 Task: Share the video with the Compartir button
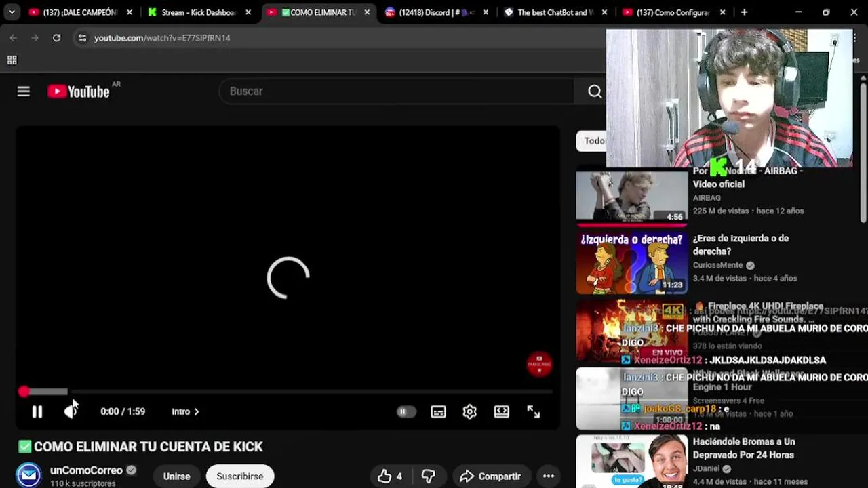click(x=490, y=476)
